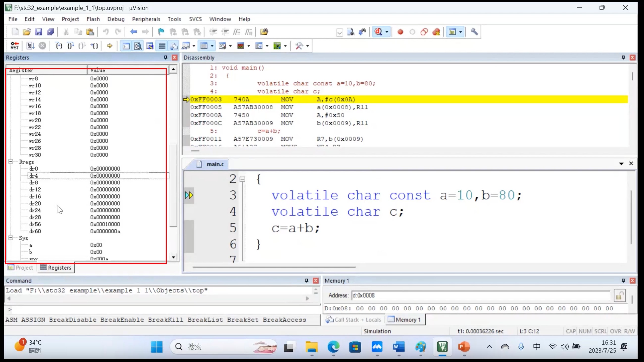Open the debug session dropdown arrow
Viewport: 644px width, 362px height.
[387, 32]
